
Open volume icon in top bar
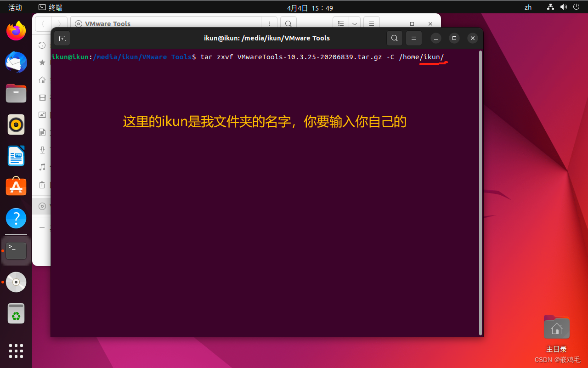tap(563, 7)
